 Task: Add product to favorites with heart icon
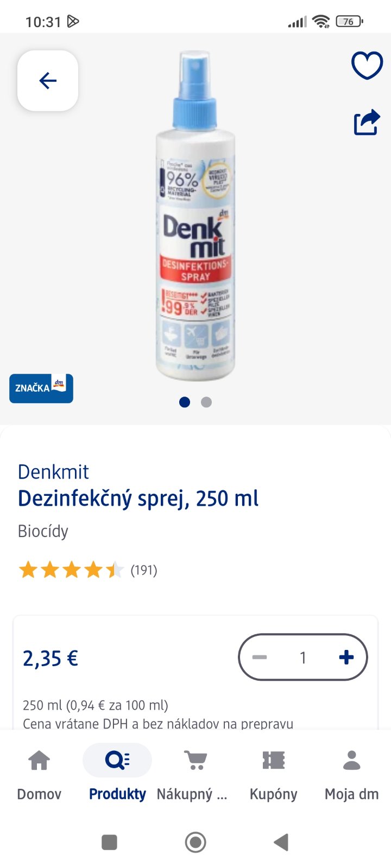click(367, 66)
